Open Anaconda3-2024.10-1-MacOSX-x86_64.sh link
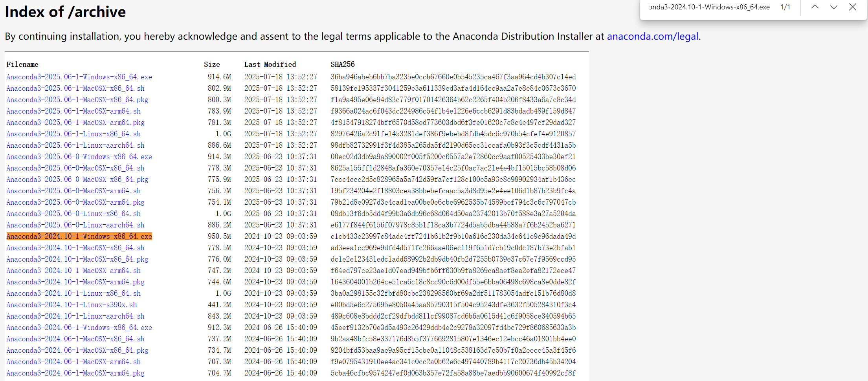The width and height of the screenshot is (868, 381). (x=75, y=248)
